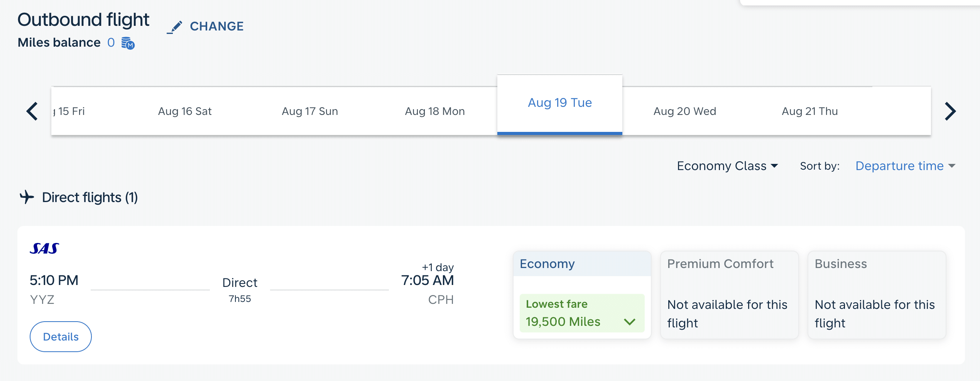Choose the Aug 20 Wed date tab
This screenshot has height=381, width=980.
(x=685, y=111)
